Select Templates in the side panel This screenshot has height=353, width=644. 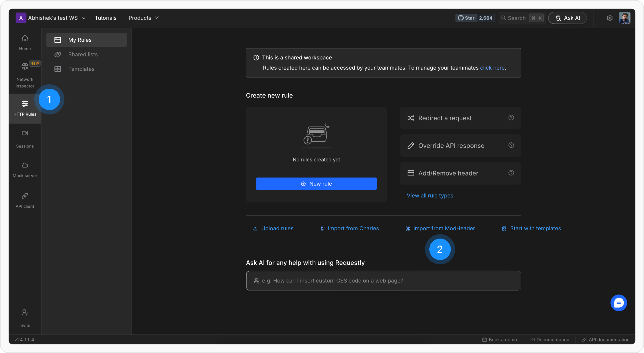point(81,69)
